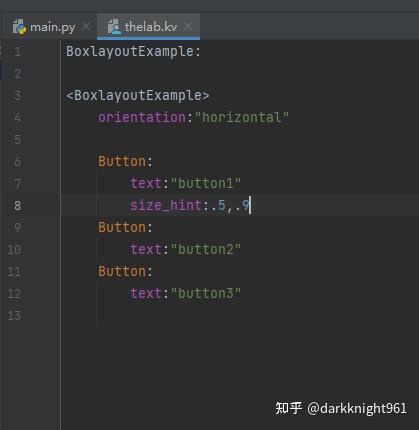Click the @darkknight961 watermark text

pos(357,408)
